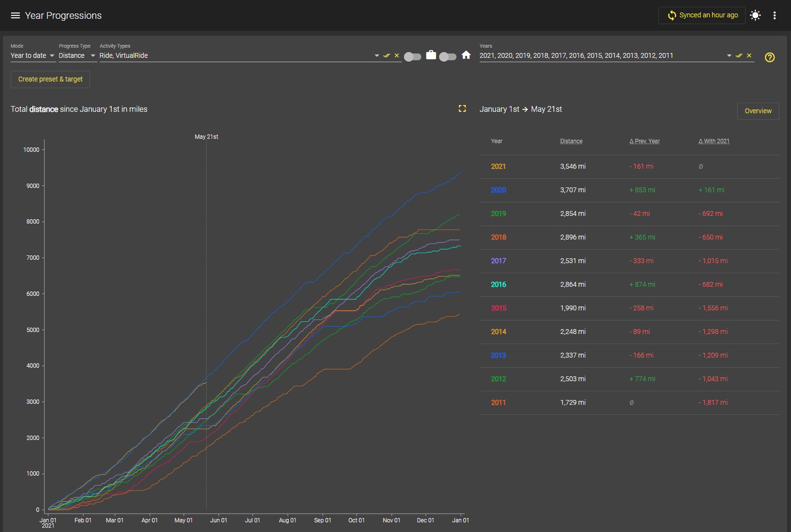Toggle the commute rides switch
This screenshot has height=532, width=791.
pos(413,57)
